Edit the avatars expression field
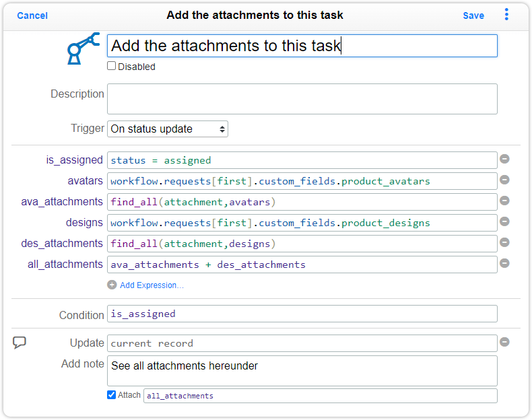 (x=302, y=181)
